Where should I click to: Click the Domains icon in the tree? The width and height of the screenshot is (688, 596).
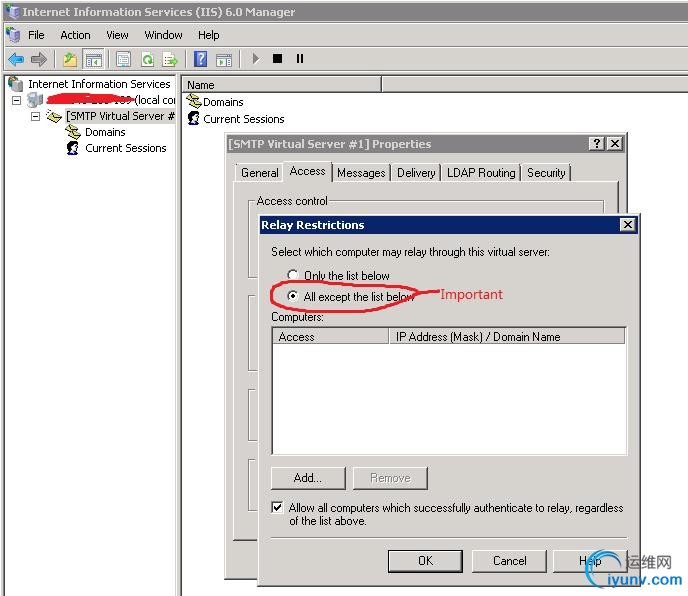pyautogui.click(x=72, y=132)
